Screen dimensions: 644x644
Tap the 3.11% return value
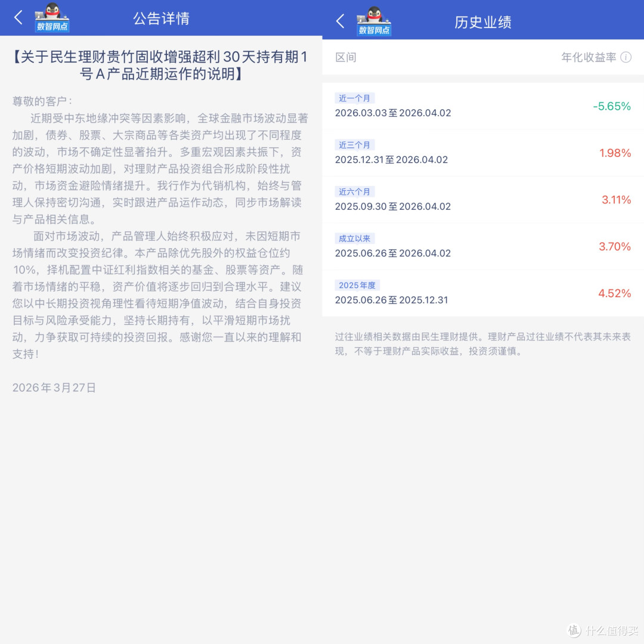pos(616,200)
